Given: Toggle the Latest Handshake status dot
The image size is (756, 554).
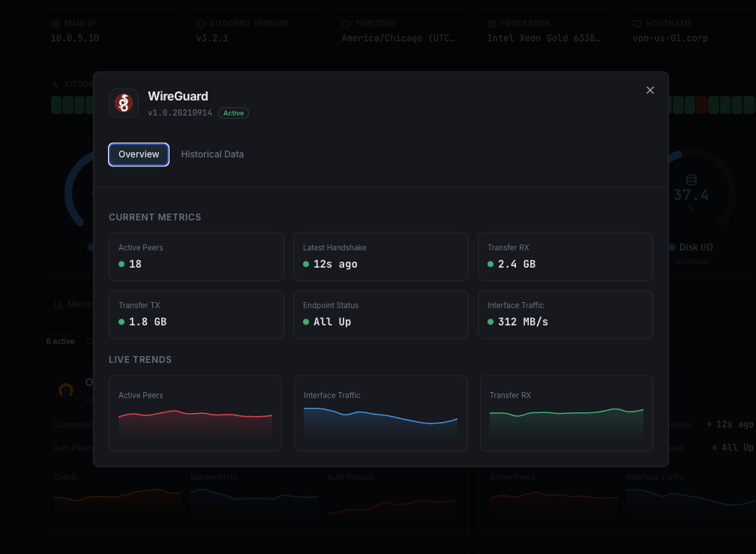Looking at the screenshot, I should coord(305,265).
